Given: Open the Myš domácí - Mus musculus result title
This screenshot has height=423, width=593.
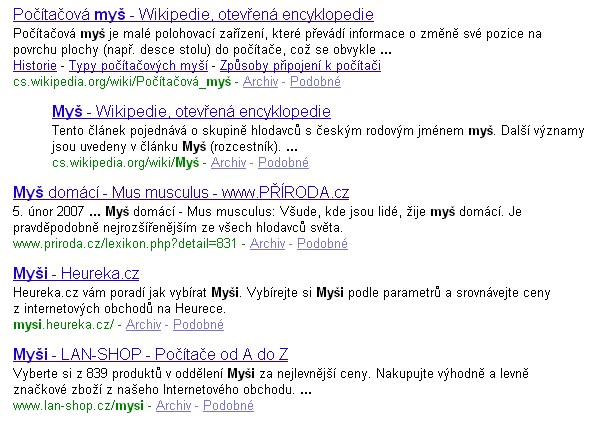Looking at the screenshot, I should coord(181,192).
